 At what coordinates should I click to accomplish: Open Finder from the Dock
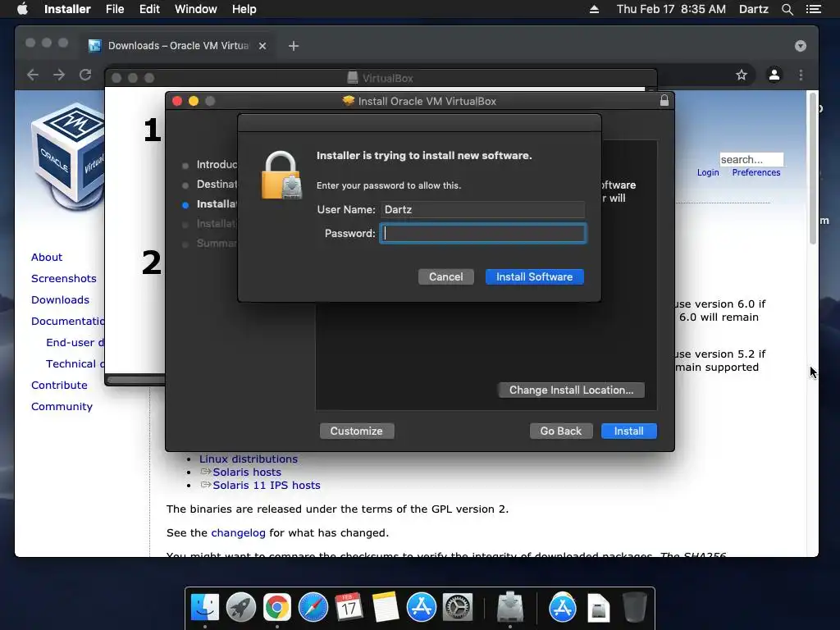click(204, 608)
